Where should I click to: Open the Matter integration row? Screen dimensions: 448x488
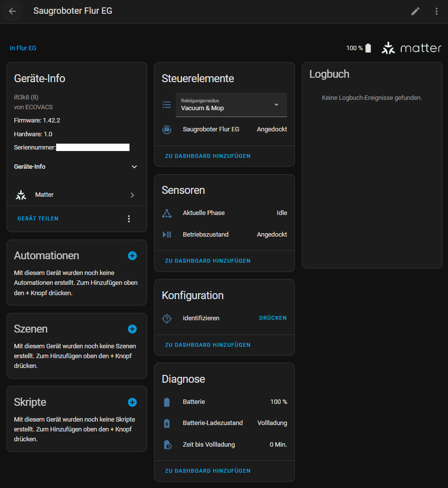pos(77,195)
